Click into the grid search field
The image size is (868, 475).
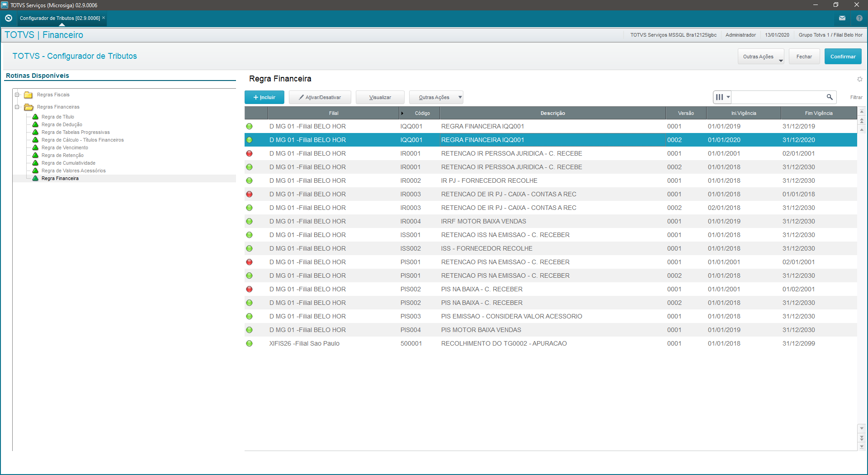[778, 97]
